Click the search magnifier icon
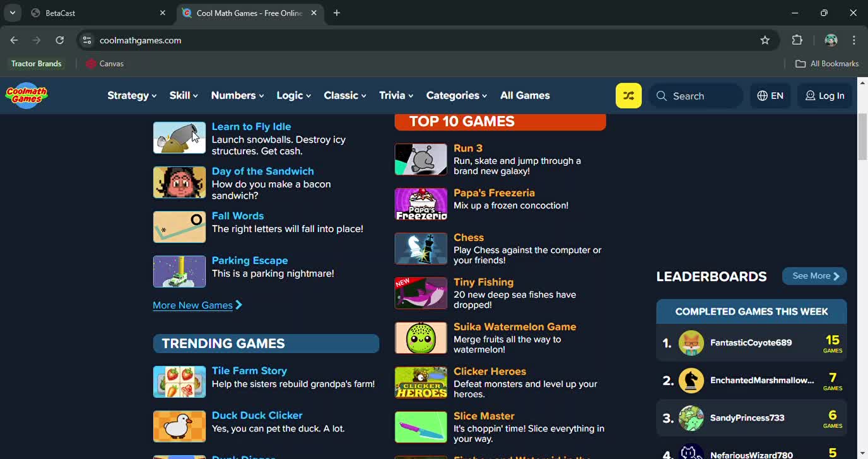This screenshot has width=868, height=459. click(x=661, y=96)
